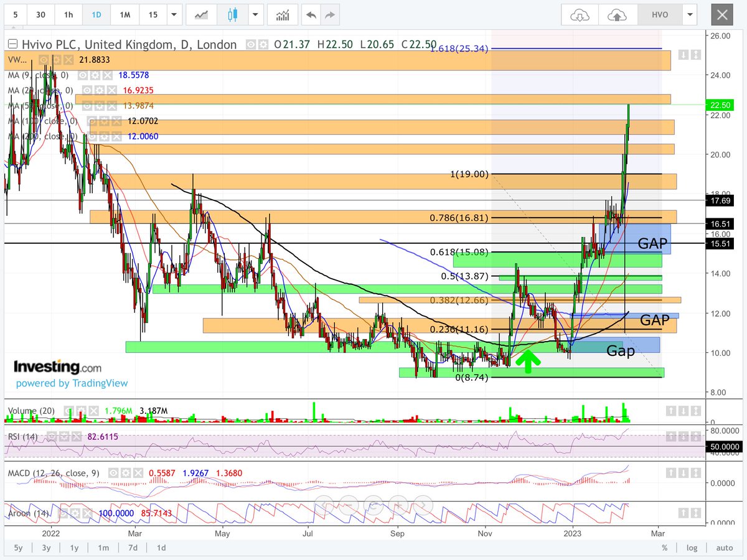Screen dimensions: 747x560
Task: Set date range to 3y
Action: [47, 548]
